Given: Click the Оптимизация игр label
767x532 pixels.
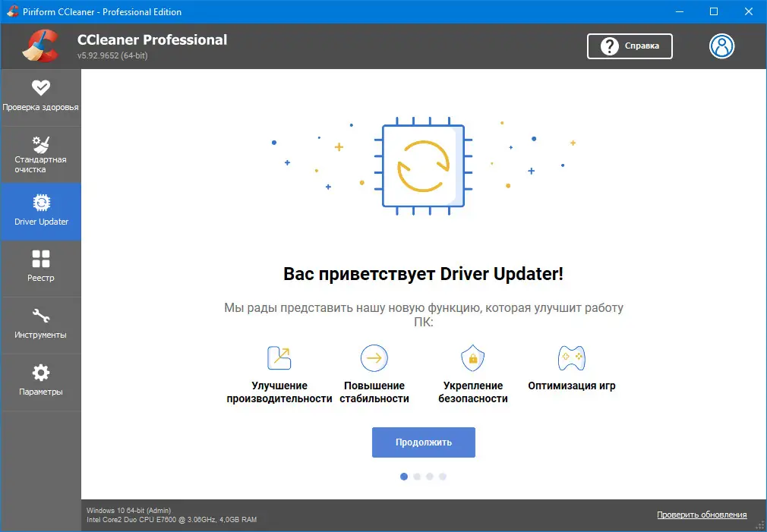Looking at the screenshot, I should coord(571,386).
